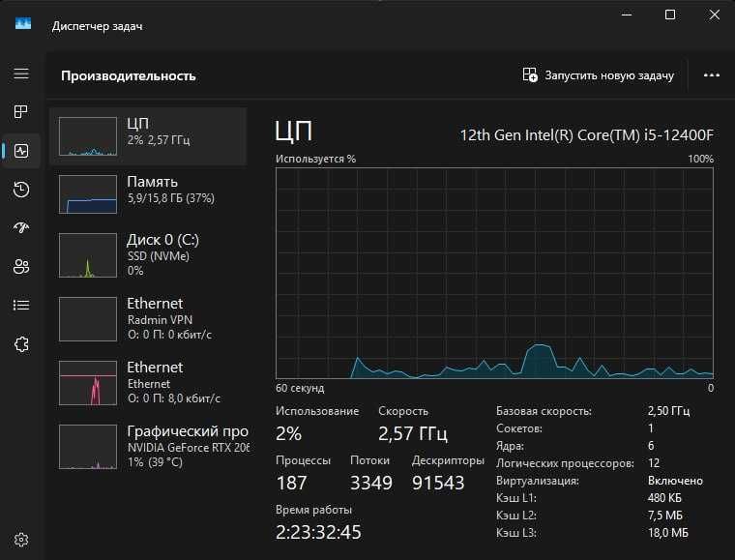The image size is (735, 560).
Task: Click the Кэш L1 480 КБ value
Action: (x=664, y=498)
